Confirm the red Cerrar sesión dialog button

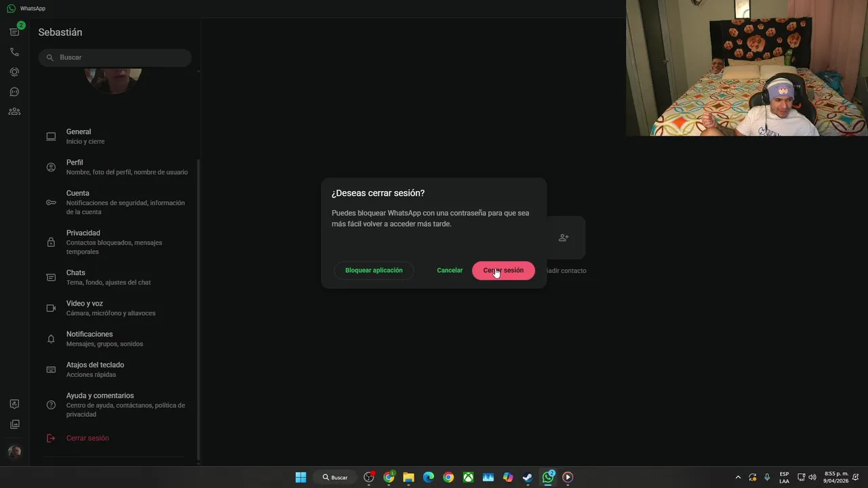tap(503, 270)
